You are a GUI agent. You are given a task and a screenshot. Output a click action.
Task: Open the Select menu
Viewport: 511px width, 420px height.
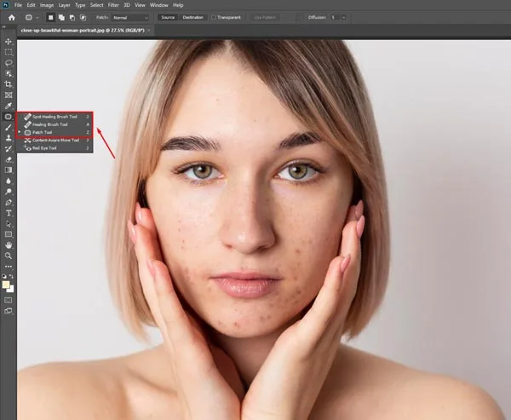coord(96,5)
